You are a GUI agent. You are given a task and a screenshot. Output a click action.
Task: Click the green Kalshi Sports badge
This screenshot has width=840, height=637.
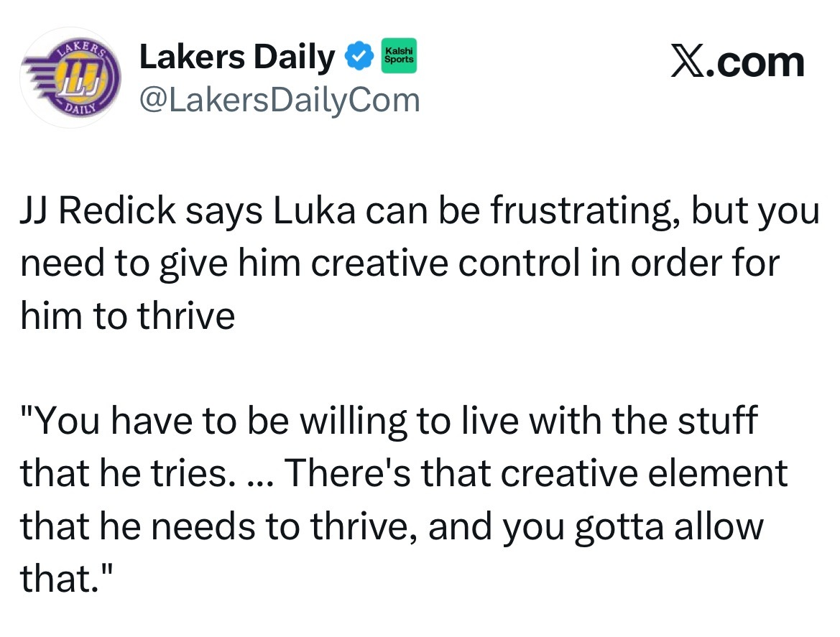click(x=399, y=56)
